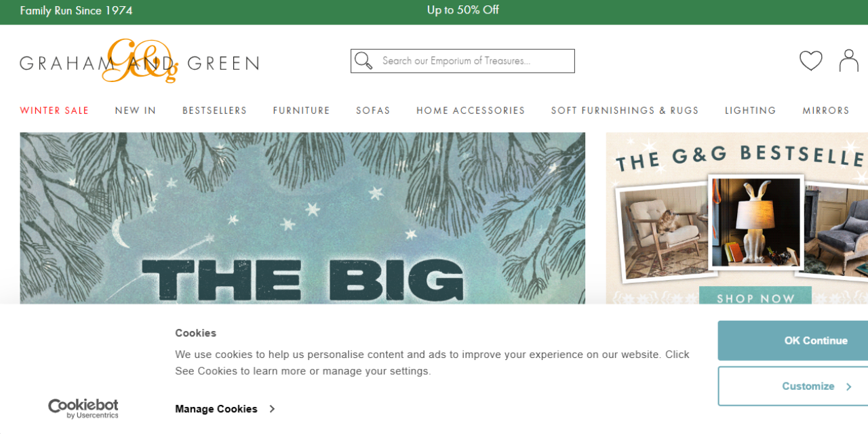Click the Graham and Green logo

(139, 61)
